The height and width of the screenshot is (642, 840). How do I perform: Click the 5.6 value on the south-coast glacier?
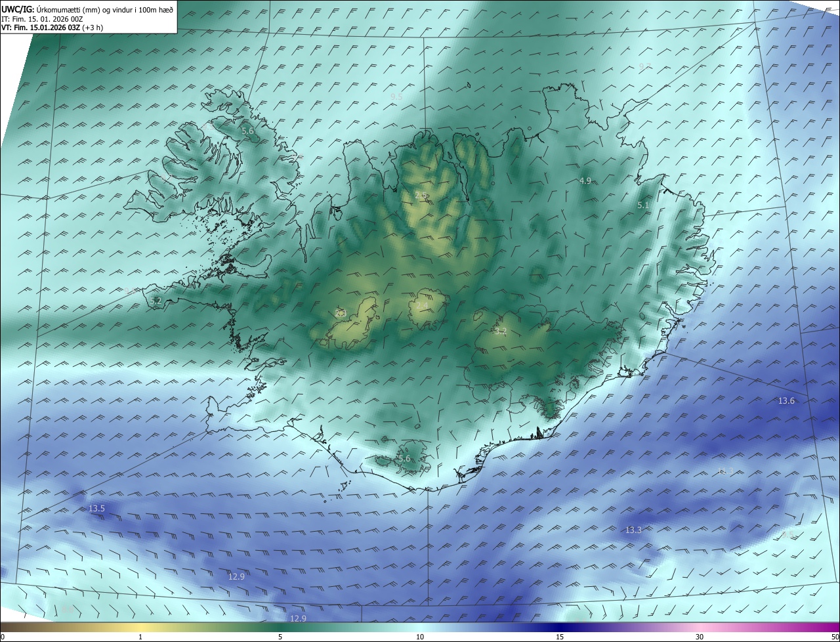click(404, 459)
